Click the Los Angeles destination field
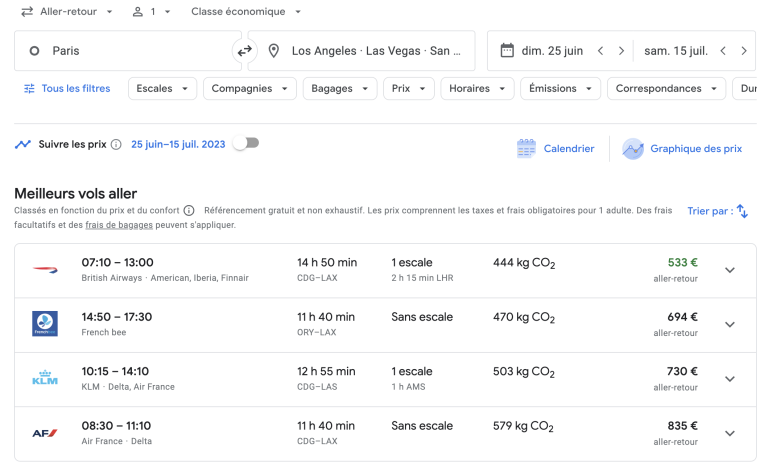 (361, 50)
